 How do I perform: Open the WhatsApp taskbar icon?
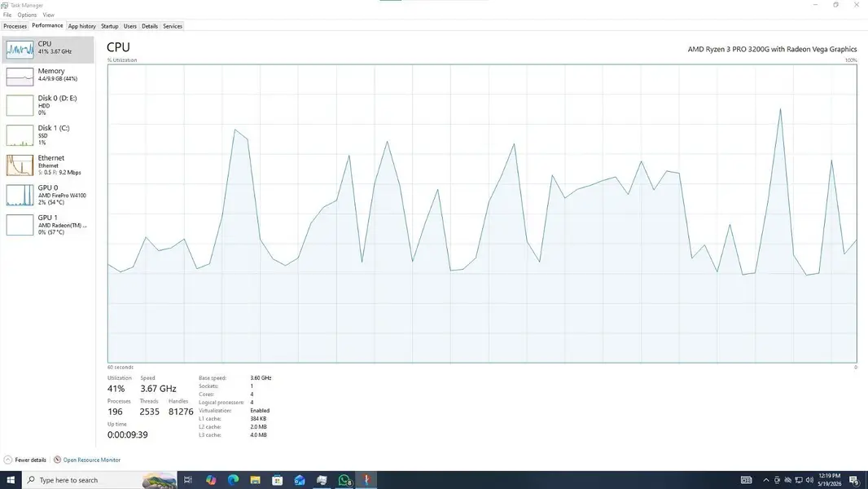tap(344, 479)
